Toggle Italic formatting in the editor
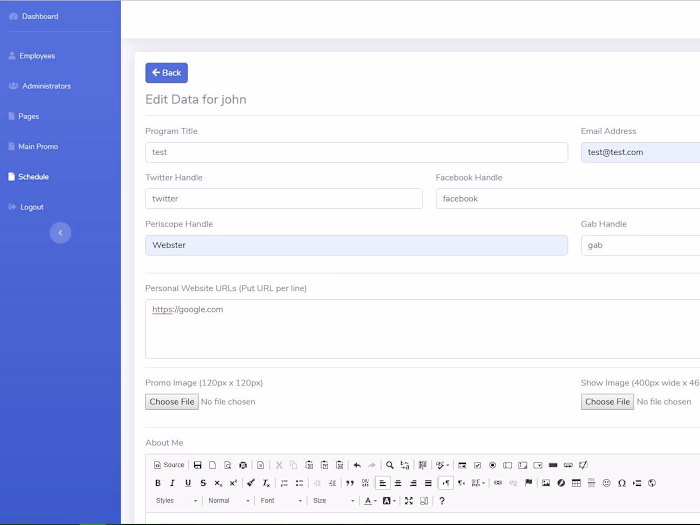This screenshot has height=525, width=700. pyautogui.click(x=173, y=483)
